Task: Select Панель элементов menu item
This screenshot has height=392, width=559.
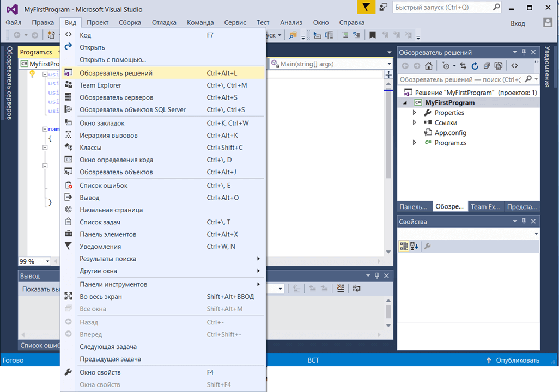Action: (x=162, y=234)
